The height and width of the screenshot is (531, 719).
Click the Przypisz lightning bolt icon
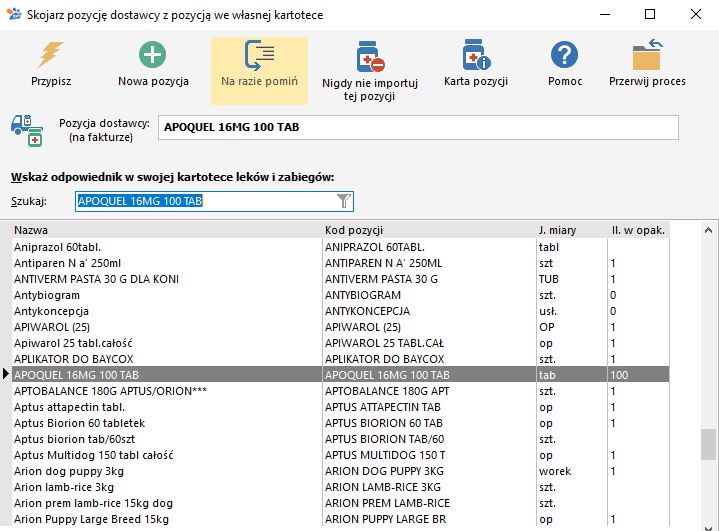click(x=50, y=55)
